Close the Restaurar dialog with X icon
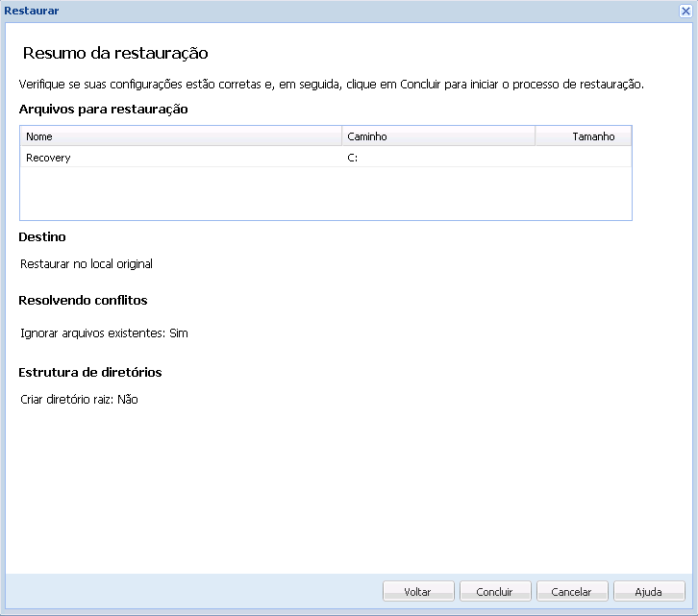Image resolution: width=698 pixels, height=616 pixels. [x=686, y=12]
